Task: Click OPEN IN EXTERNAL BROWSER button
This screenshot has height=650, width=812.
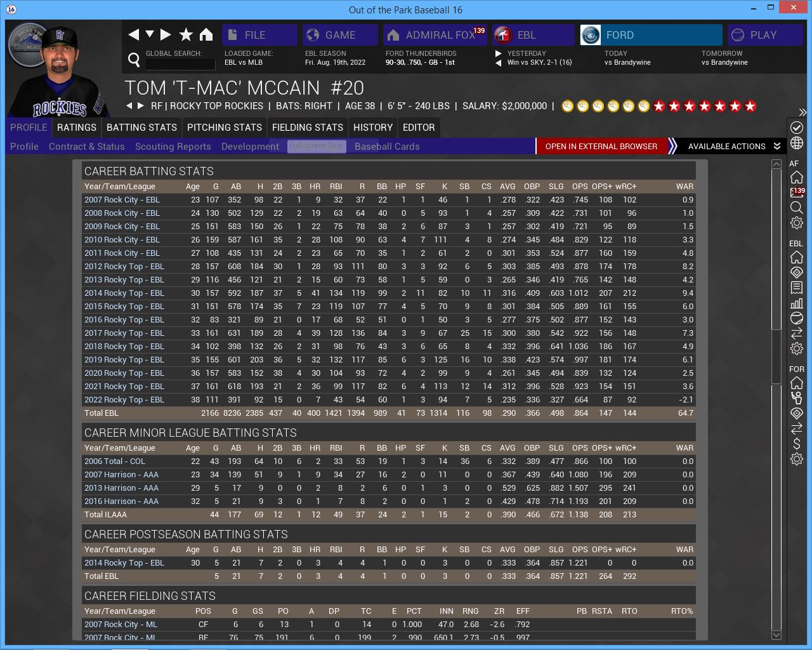Action: 601,147
